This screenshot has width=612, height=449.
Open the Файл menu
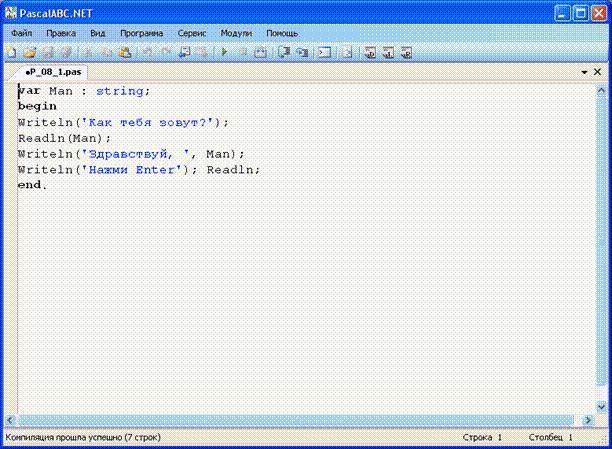tap(21, 34)
